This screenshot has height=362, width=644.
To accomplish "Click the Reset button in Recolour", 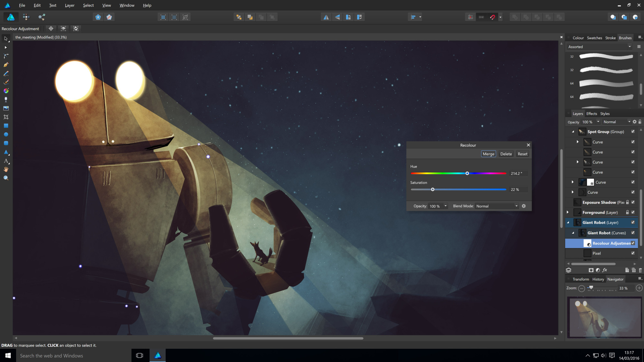I will 522,154.
